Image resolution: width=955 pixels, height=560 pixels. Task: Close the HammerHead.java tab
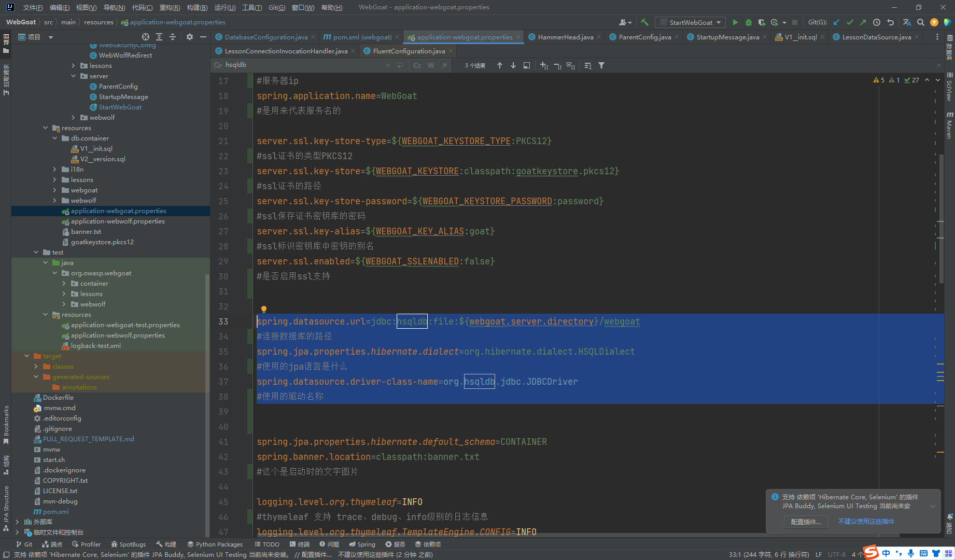[x=599, y=37]
